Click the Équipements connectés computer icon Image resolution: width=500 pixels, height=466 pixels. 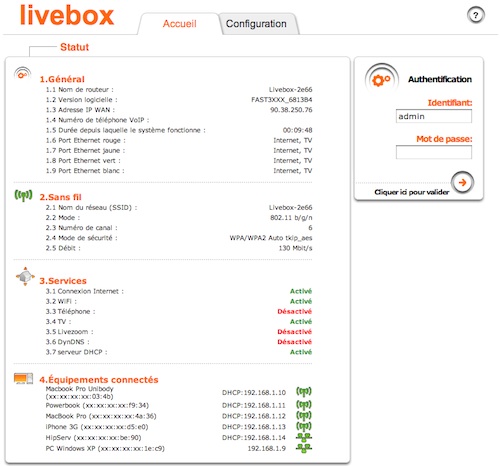click(x=24, y=378)
